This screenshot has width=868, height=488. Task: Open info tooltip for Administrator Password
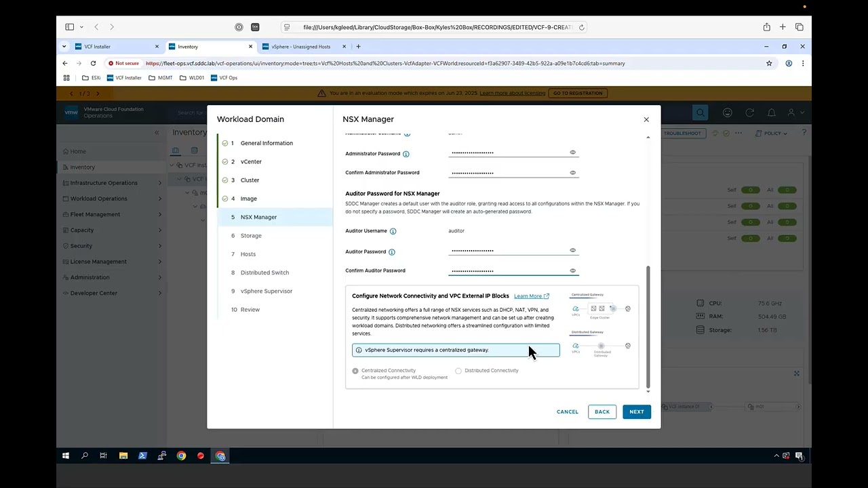(406, 154)
